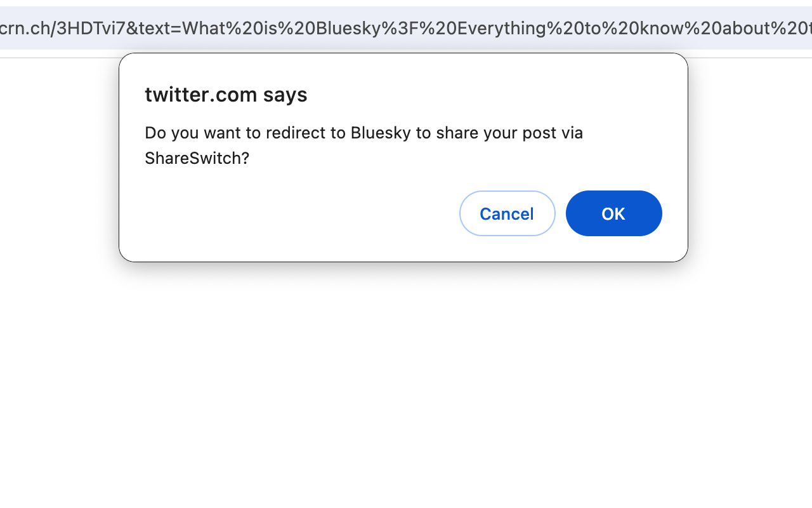Click the word "share" in dialog message
Image resolution: width=812 pixels, height=508 pixels.
[x=457, y=133]
